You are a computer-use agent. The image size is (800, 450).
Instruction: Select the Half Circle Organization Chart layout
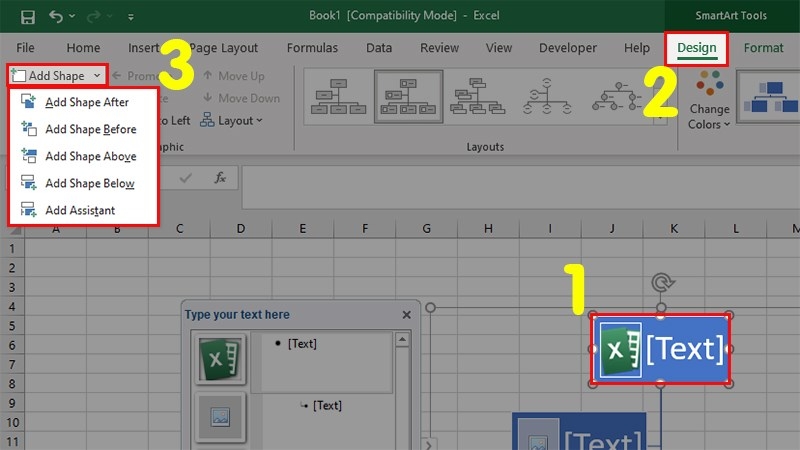(x=547, y=96)
